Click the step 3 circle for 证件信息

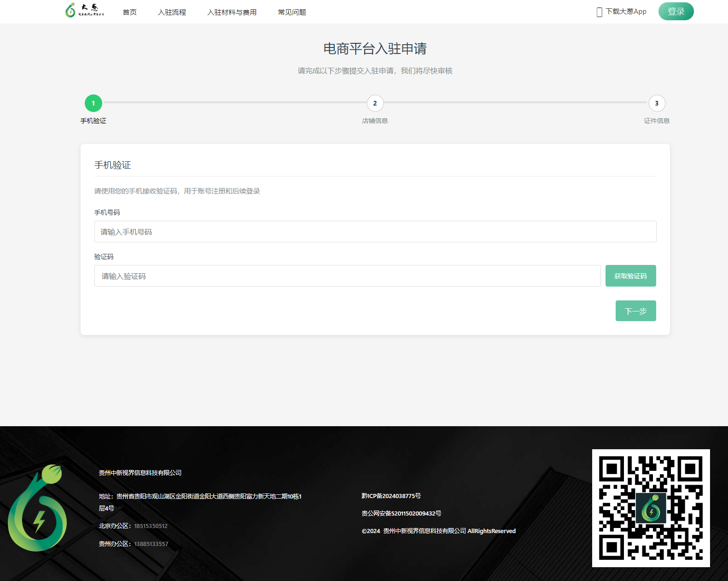point(657,103)
